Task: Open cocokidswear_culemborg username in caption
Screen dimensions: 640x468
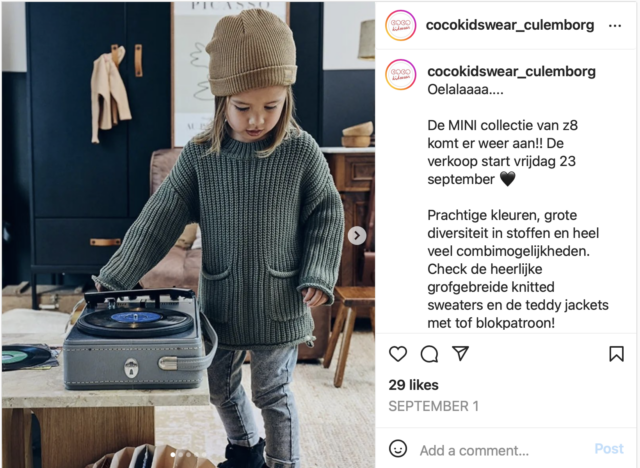Action: (x=511, y=71)
